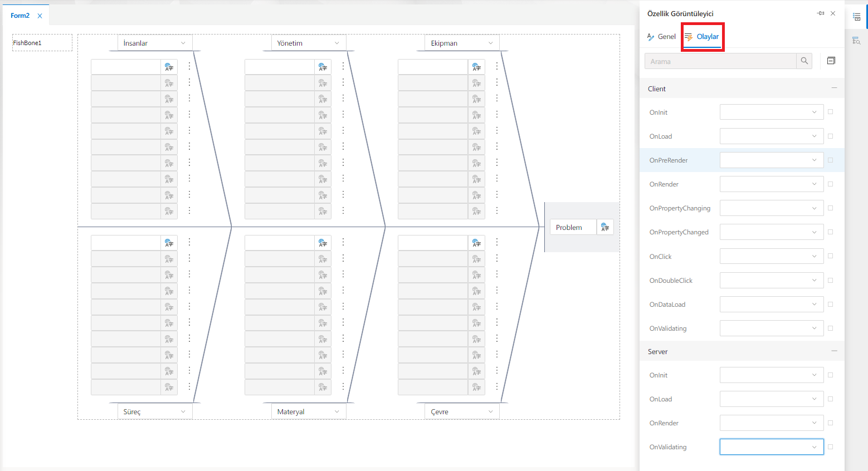
Task: Open the Yönetim category dropdown
Action: tap(309, 43)
